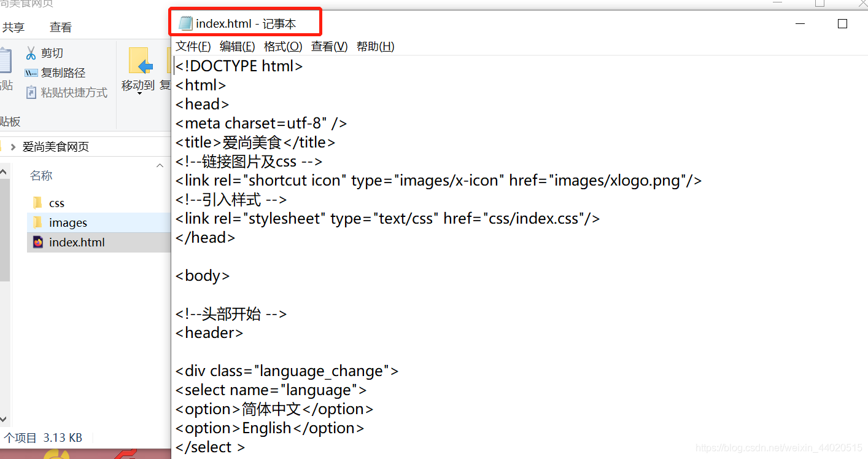Maximize the Notepad window
Image resolution: width=868 pixels, height=459 pixels.
click(842, 23)
